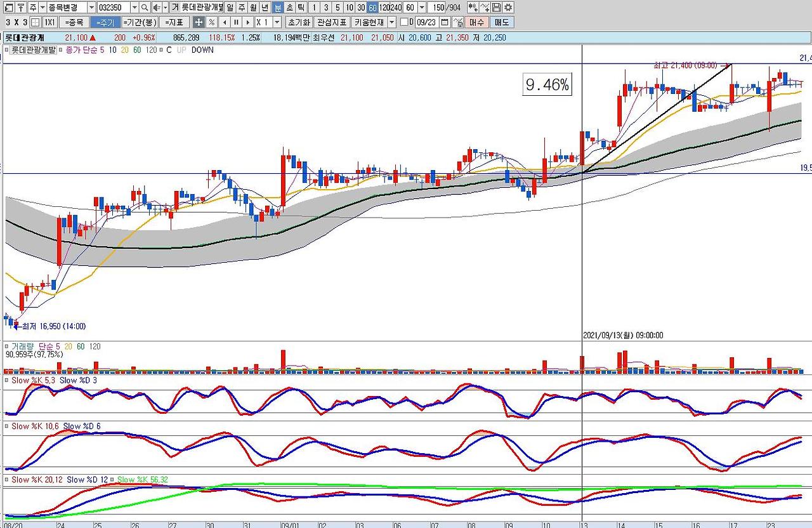
Task: Click the chart drawing tool icon beside calendar
Action: click(457, 22)
